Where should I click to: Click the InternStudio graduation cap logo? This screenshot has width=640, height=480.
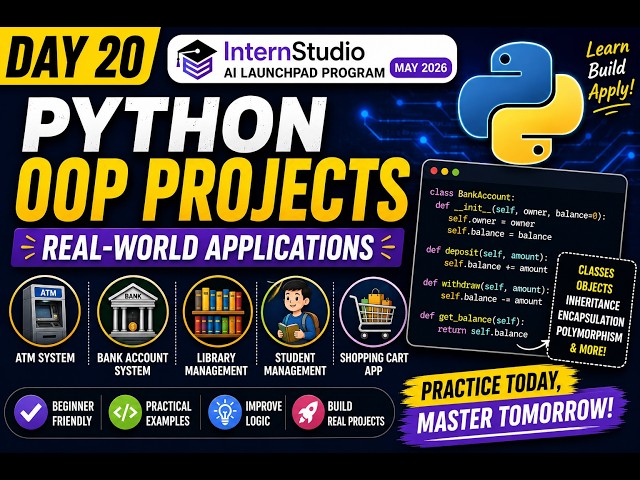click(x=196, y=59)
